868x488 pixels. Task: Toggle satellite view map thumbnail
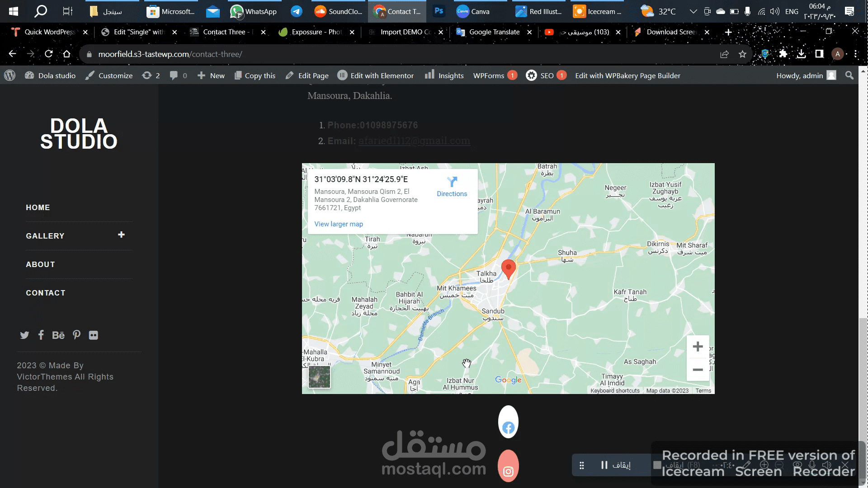(319, 377)
